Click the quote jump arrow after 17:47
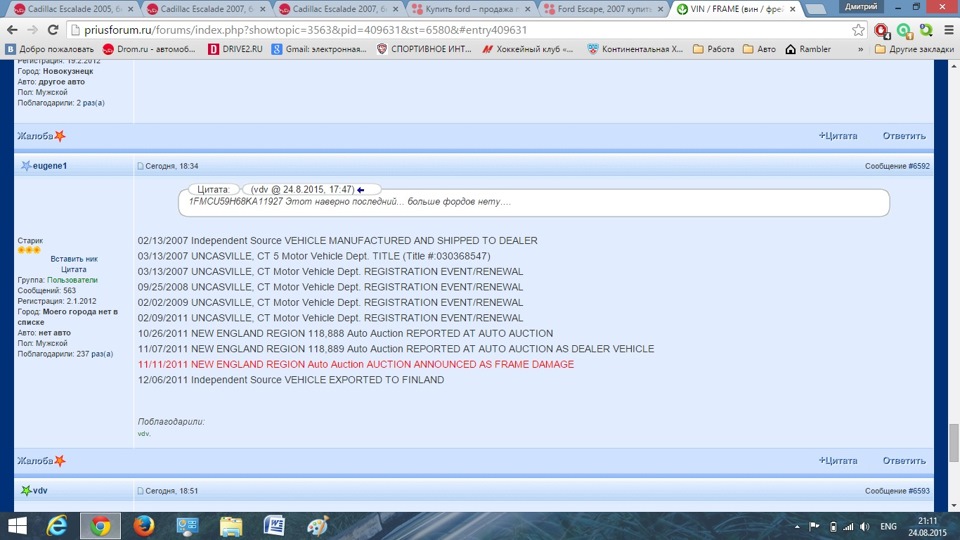 pos(361,190)
